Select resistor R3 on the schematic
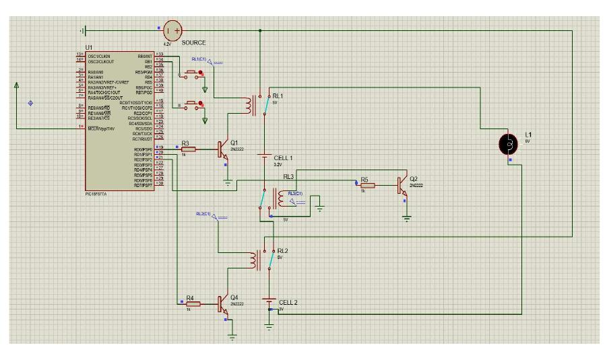Screen dimensions: 605x364 tap(188, 149)
